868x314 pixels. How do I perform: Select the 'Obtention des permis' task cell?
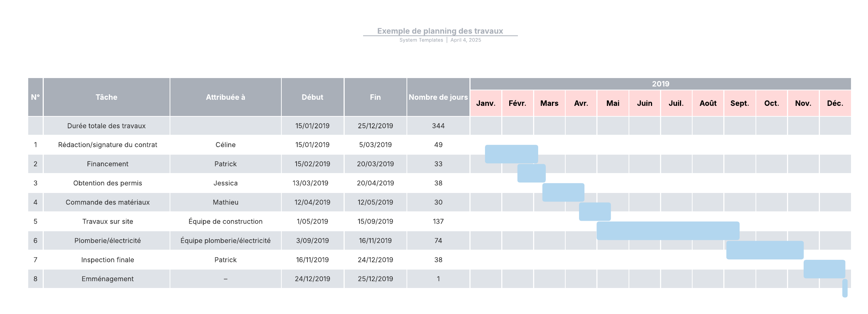coord(107,183)
